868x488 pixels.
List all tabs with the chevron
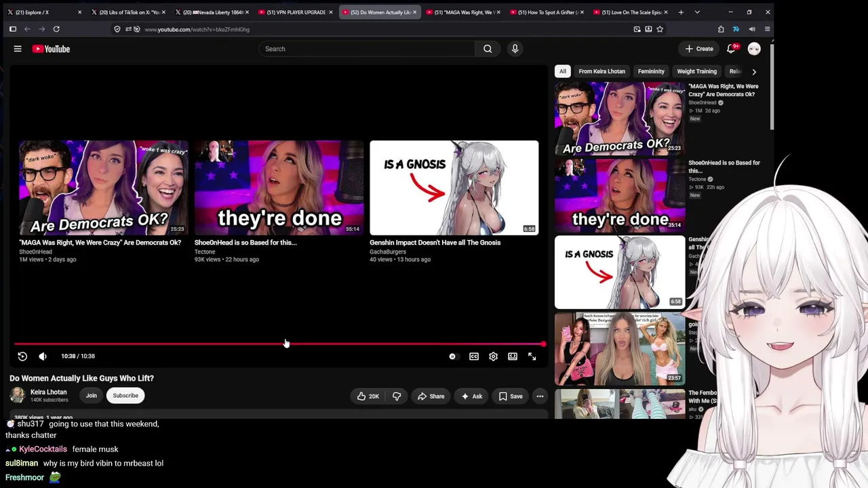[697, 12]
